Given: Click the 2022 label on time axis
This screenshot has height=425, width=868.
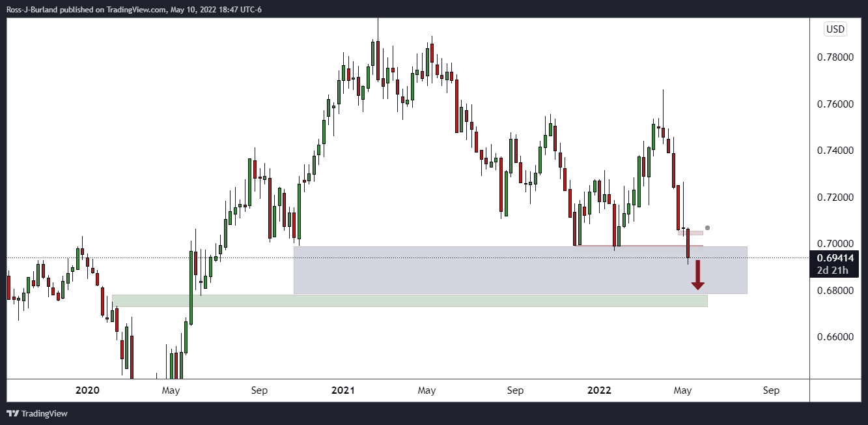Looking at the screenshot, I should [599, 390].
